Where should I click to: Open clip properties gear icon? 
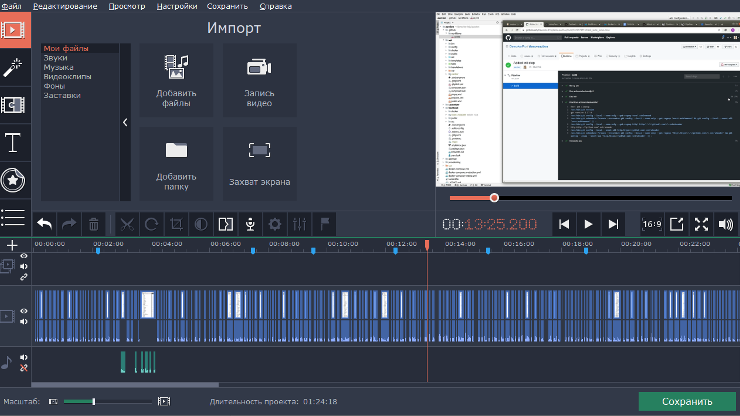pos(274,224)
